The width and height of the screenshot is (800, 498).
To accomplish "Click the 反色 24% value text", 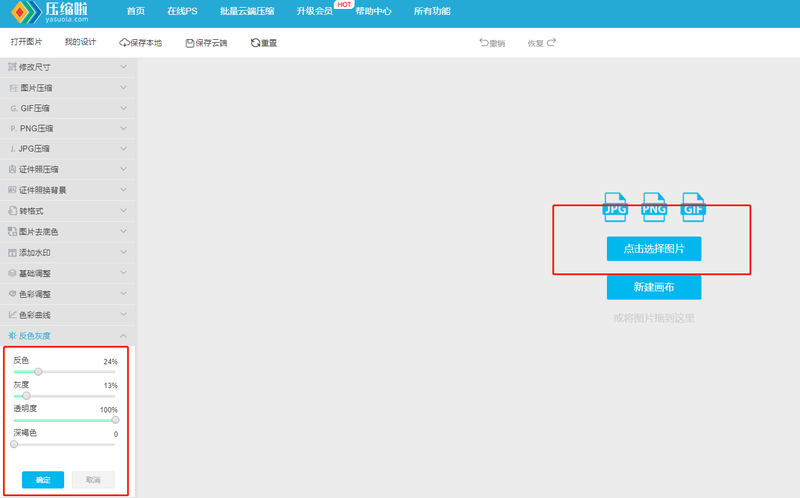I will pos(110,362).
